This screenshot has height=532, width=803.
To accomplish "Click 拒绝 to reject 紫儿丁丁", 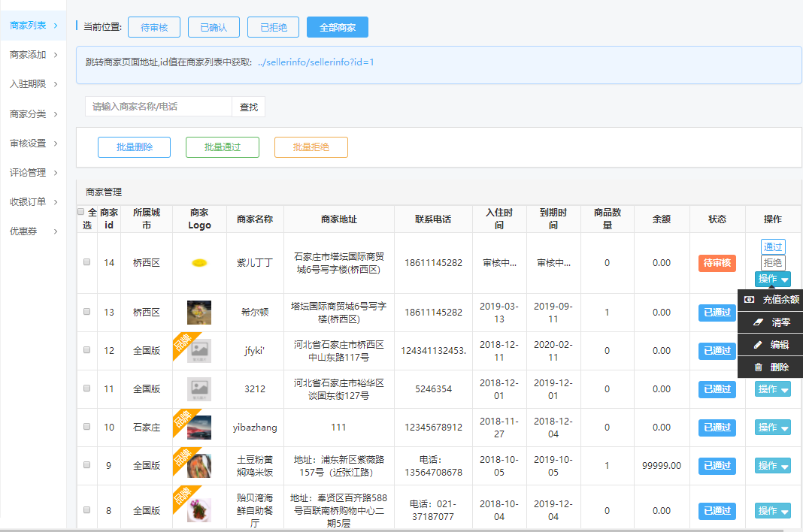I will pyautogui.click(x=773, y=263).
